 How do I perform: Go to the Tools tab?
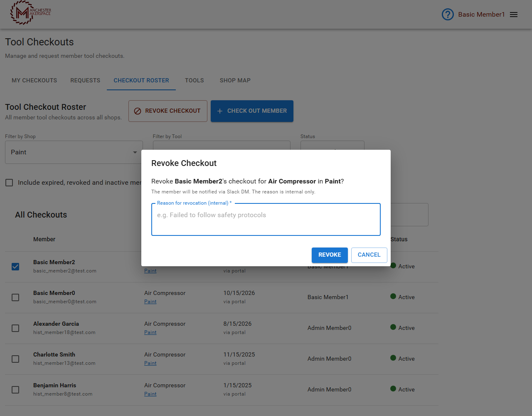tap(195, 80)
